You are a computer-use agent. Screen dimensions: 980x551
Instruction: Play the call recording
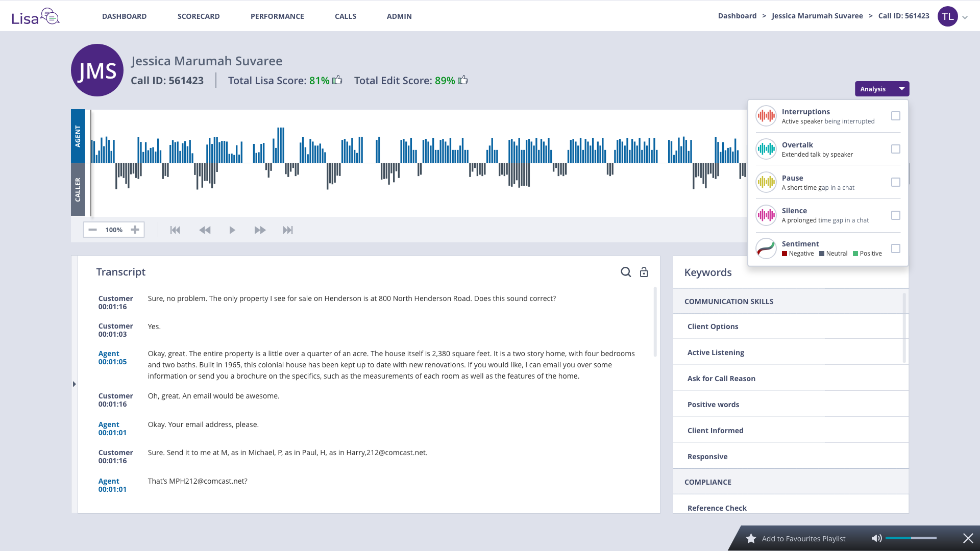point(232,230)
